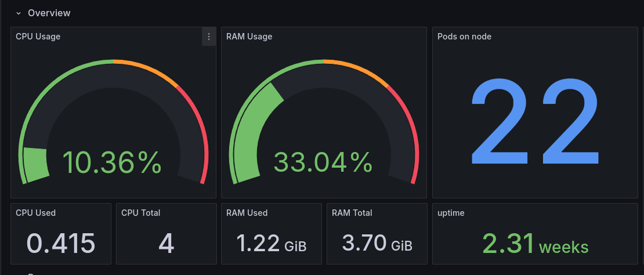Viewport: 644px width, 275px height.
Task: Click the 1.22 GiB RAM Used value
Action: coord(272,244)
